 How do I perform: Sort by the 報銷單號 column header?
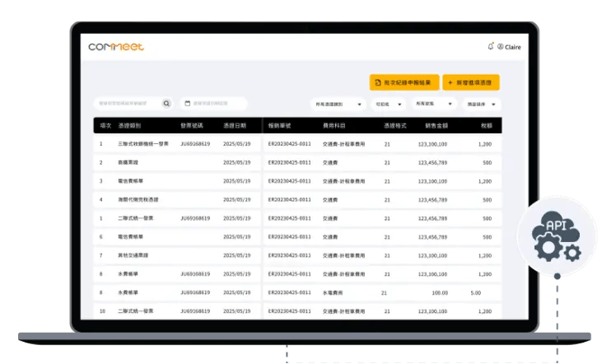279,126
